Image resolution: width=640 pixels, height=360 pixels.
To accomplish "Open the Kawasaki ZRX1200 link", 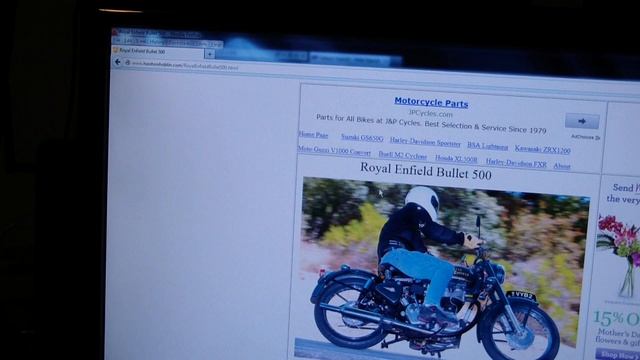I will tap(542, 149).
